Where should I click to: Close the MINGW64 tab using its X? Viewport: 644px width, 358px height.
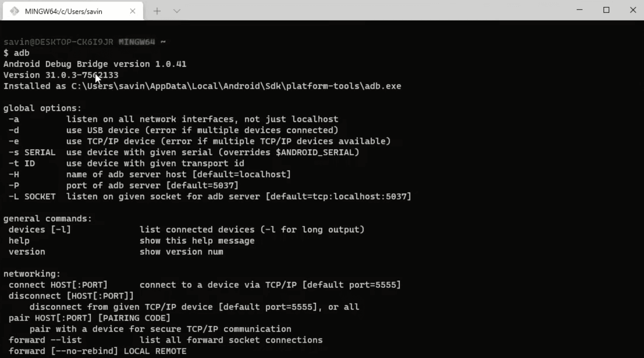(133, 11)
